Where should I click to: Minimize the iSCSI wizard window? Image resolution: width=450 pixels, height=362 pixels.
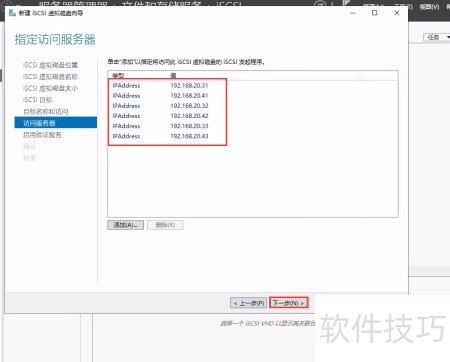[x=353, y=13]
